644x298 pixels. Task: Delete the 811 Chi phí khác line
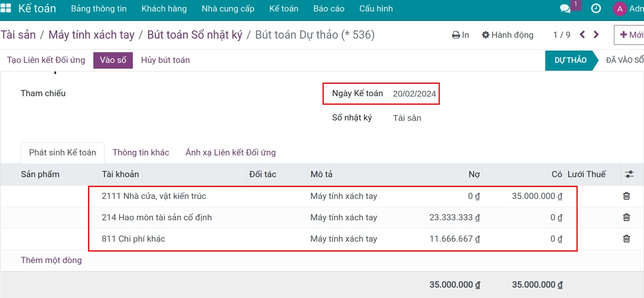(x=626, y=239)
